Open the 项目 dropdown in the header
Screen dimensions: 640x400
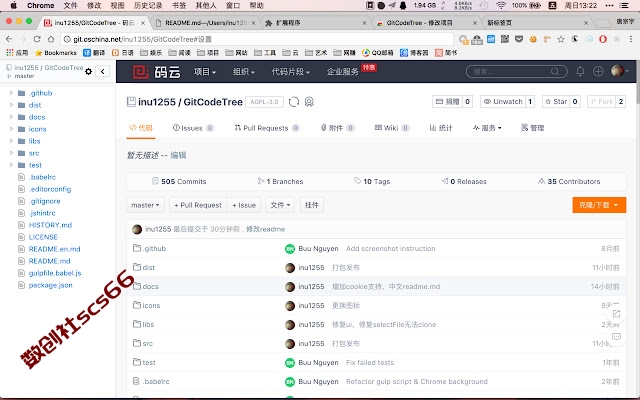coord(204,72)
